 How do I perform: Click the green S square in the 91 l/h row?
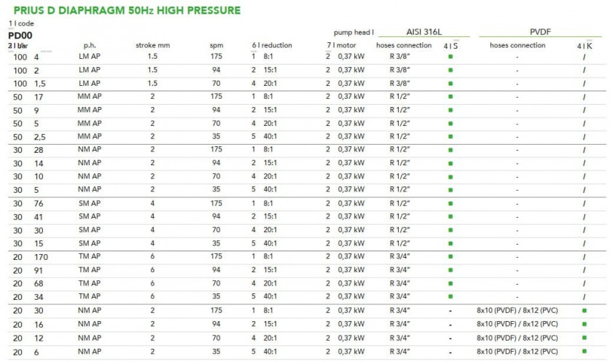pos(450,270)
